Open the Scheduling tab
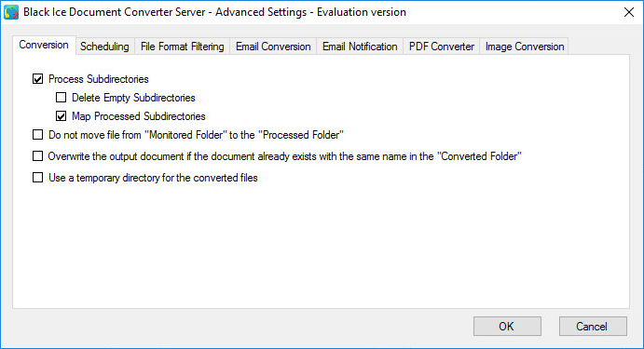The width and height of the screenshot is (644, 349). click(104, 47)
